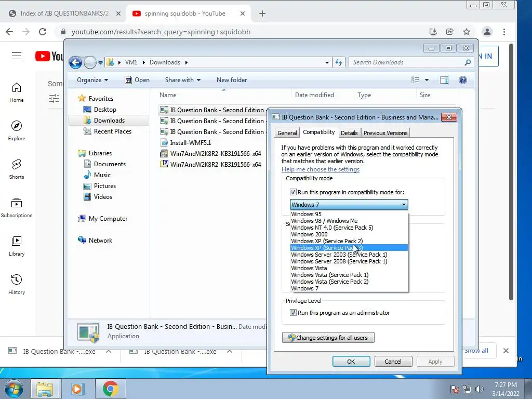This screenshot has height=399, width=532.
Task: Toggle the Explorer preview pane icon
Action: pos(444,80)
